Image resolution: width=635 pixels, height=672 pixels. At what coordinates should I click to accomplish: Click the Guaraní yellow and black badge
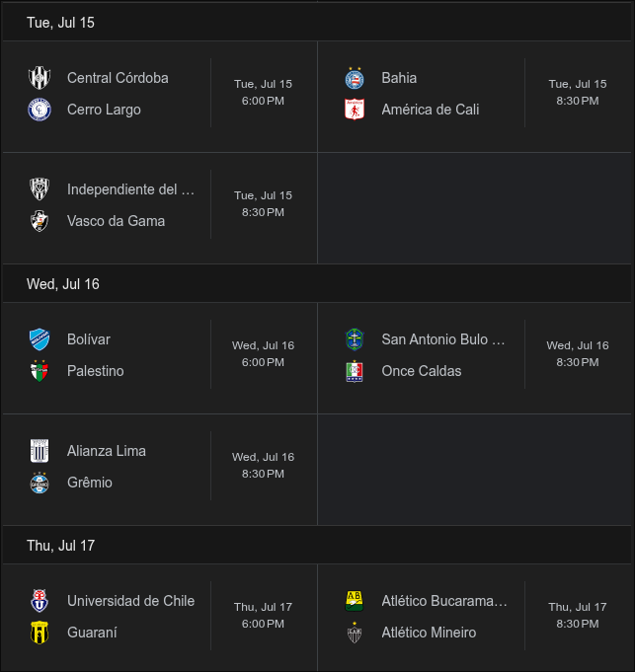(x=40, y=633)
